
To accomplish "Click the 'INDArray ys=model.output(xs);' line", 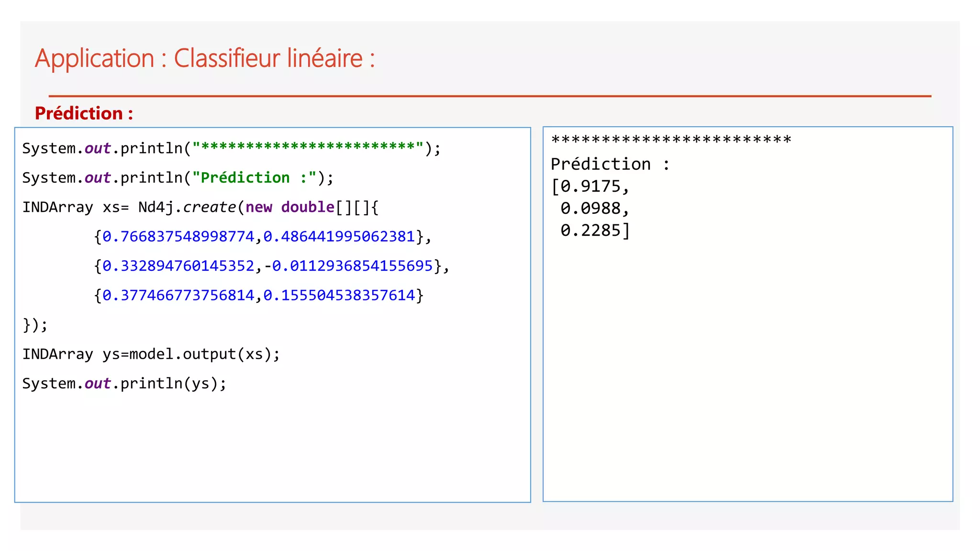I will coord(151,354).
